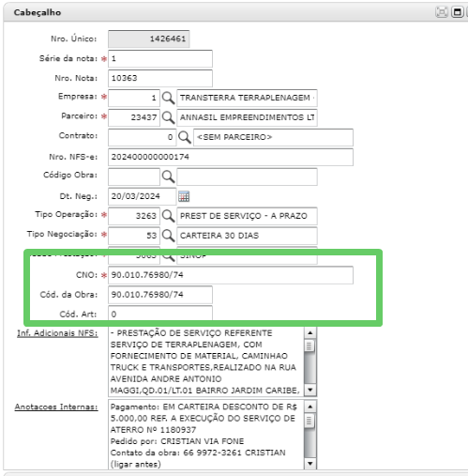Focus the CNO input field
Image resolution: width=468 pixels, height=476 pixels.
click(x=231, y=275)
